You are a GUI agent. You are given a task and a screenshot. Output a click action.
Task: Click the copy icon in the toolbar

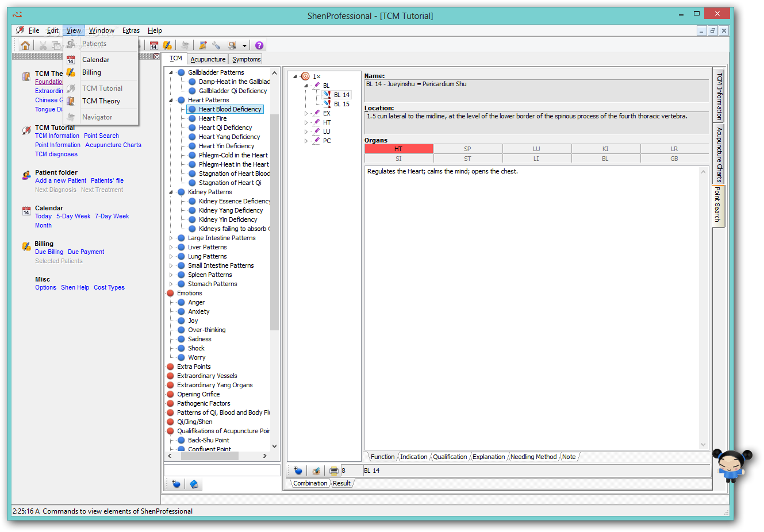coord(56,45)
